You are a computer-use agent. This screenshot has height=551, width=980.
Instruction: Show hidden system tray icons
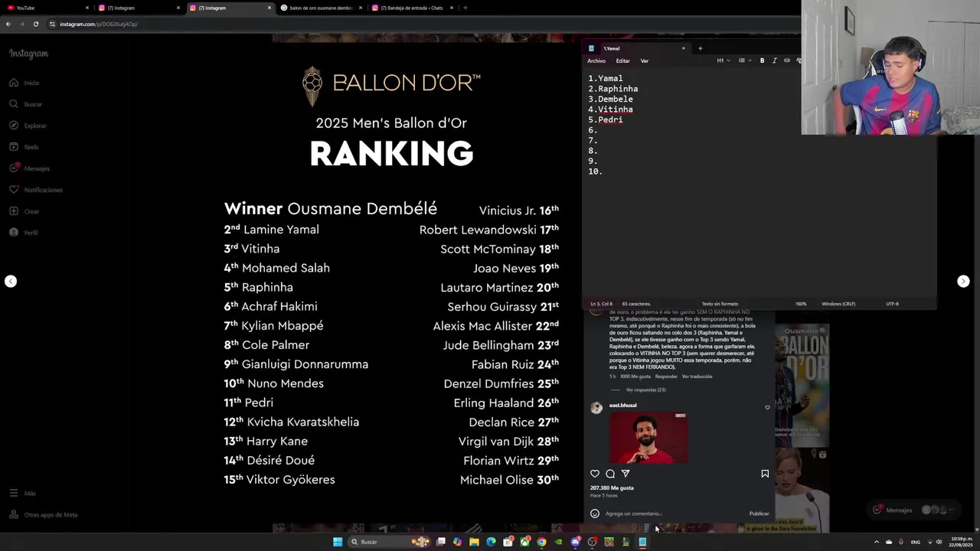pos(877,542)
